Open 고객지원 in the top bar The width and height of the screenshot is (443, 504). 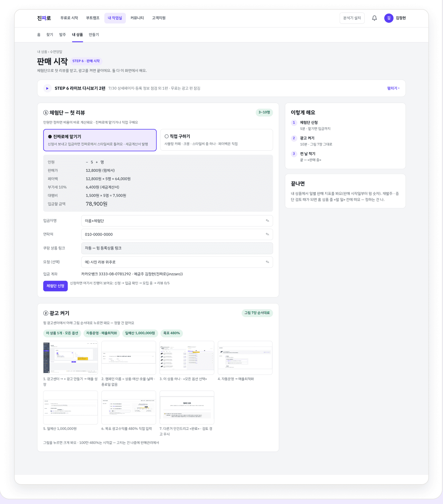[159, 18]
